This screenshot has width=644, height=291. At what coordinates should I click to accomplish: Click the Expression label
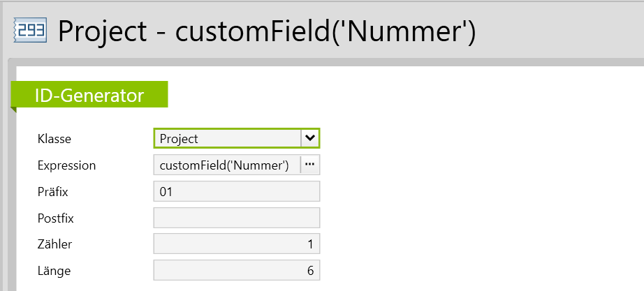tap(66, 165)
